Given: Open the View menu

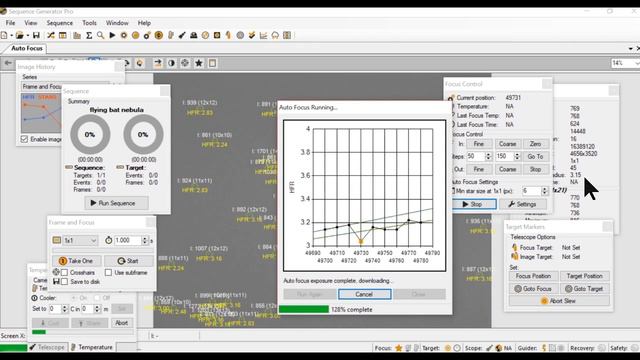Looking at the screenshot, I should [x=31, y=23].
